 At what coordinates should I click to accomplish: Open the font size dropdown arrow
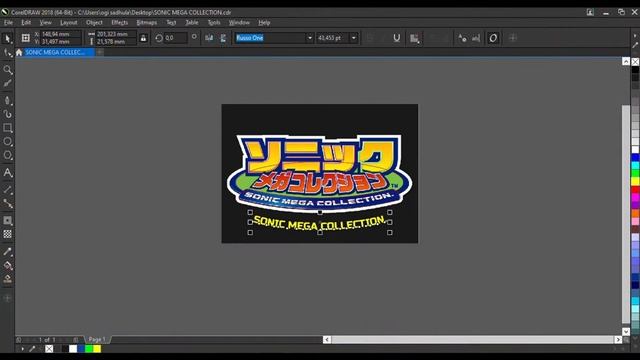coord(353,38)
